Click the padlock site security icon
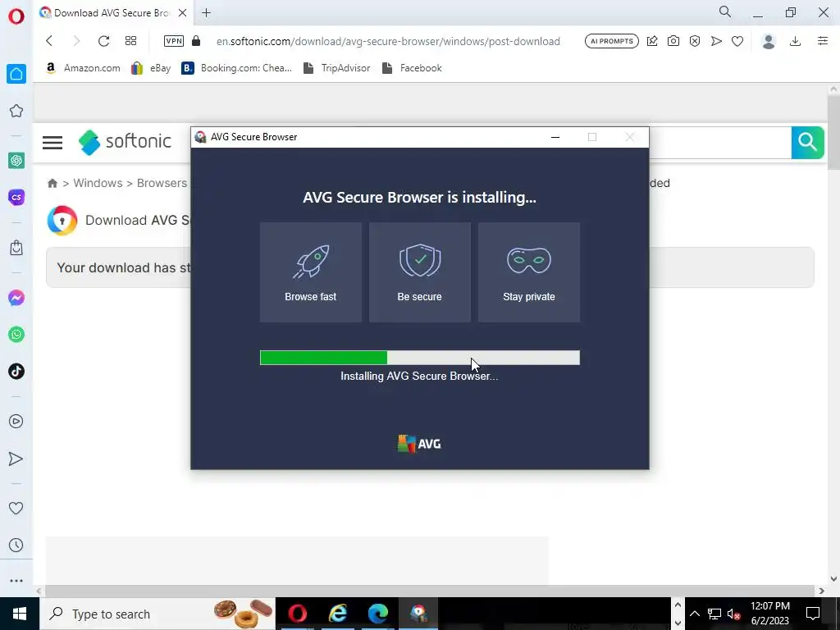 pyautogui.click(x=196, y=41)
